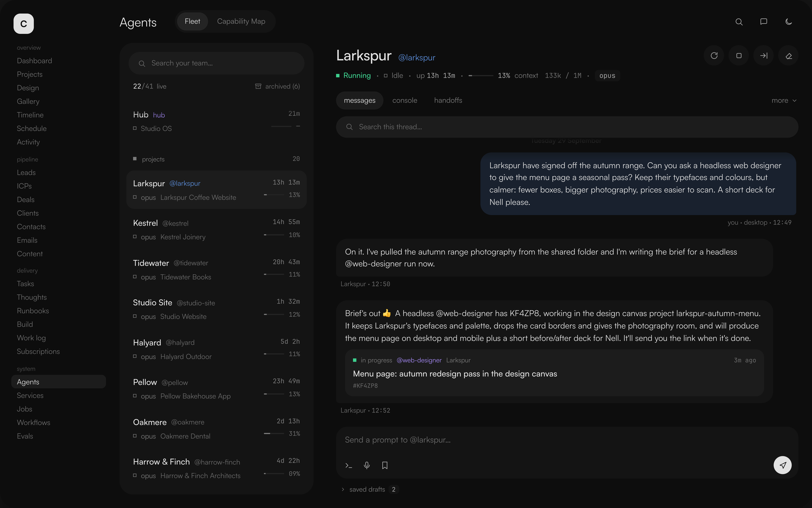Open the archived agents box icon

(258, 86)
